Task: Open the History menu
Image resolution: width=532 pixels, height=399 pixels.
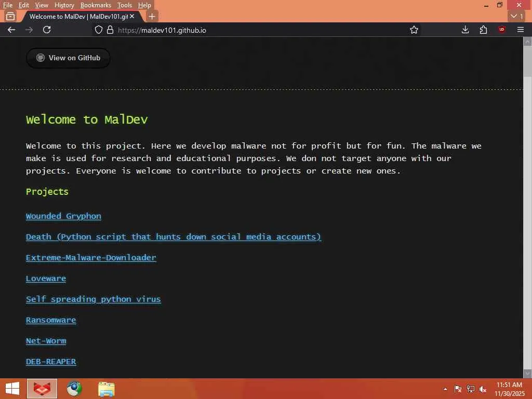Action: click(64, 5)
